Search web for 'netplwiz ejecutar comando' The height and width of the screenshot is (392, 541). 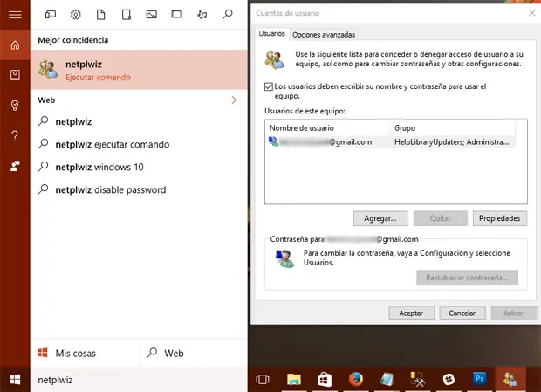coord(139,144)
